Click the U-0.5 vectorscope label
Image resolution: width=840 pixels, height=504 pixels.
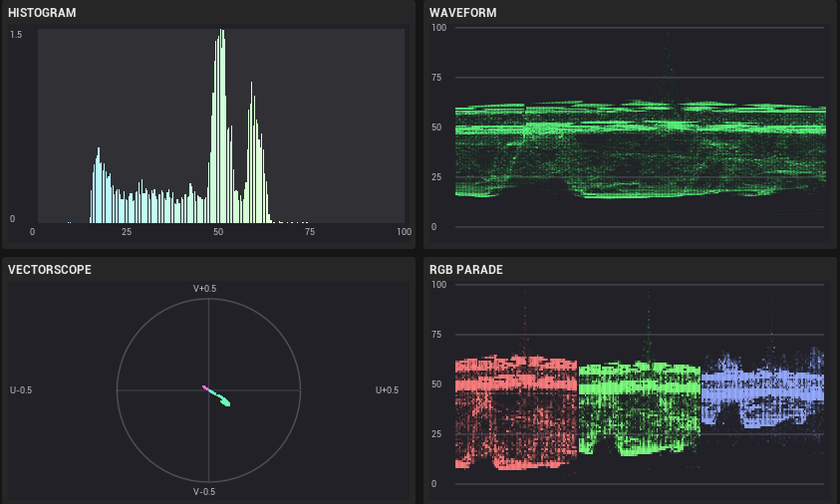click(21, 389)
